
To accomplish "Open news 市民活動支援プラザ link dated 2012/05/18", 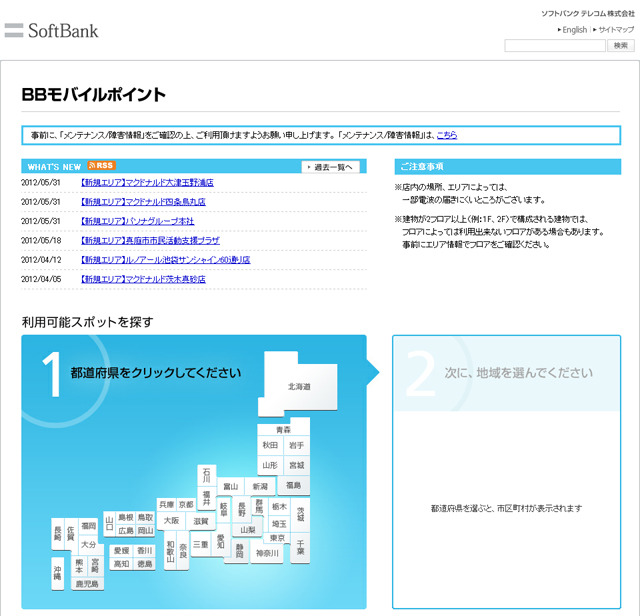I will tap(150, 240).
